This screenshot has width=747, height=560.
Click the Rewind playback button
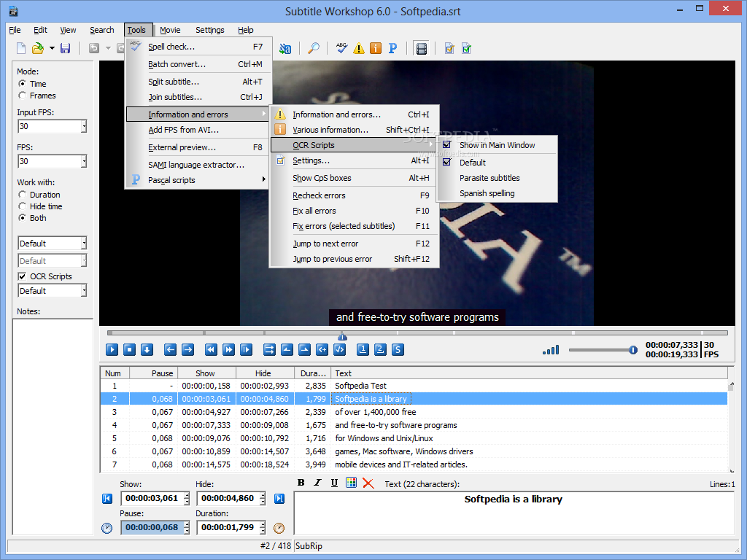[x=211, y=349]
